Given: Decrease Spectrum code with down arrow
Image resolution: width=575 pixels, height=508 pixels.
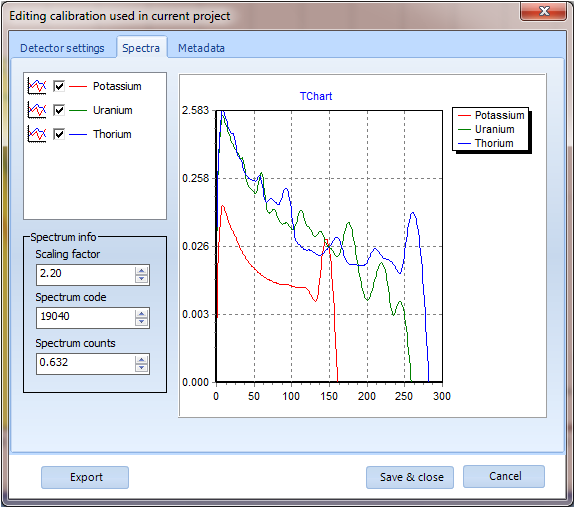Looking at the screenshot, I should coord(141,322).
